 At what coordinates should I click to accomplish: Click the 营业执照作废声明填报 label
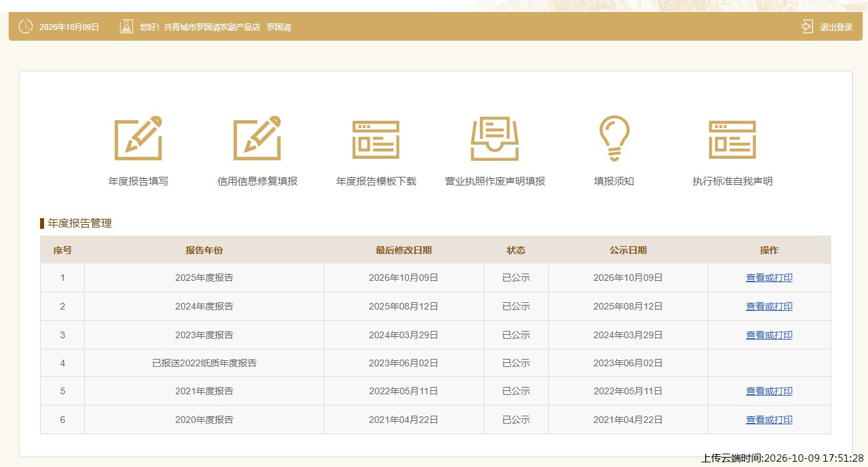(x=495, y=181)
